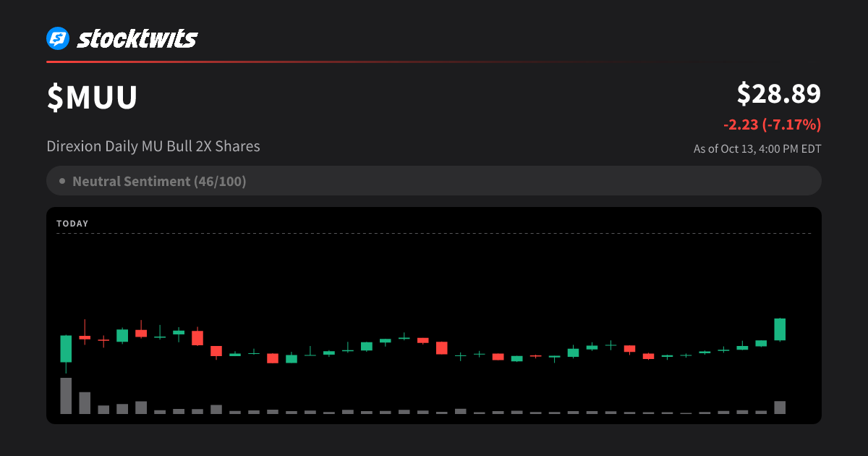Click the Neutral Sentiment (46/100) bar
Image resolution: width=868 pixels, height=456 pixels.
tap(434, 181)
